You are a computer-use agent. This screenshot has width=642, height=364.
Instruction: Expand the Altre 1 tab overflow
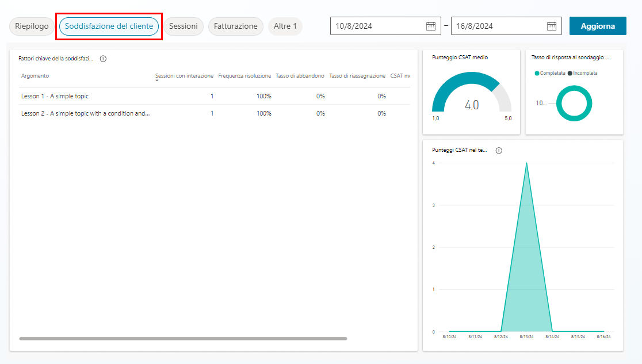point(285,26)
